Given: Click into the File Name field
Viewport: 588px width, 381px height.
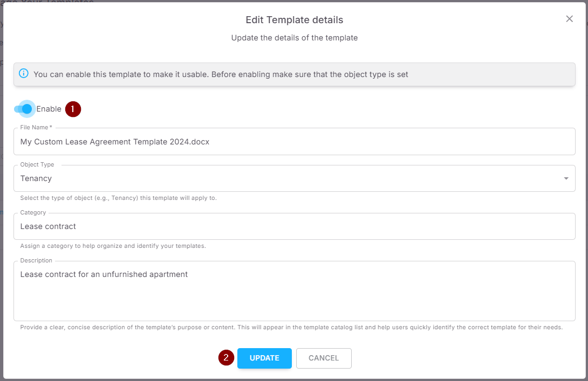Looking at the screenshot, I should [294, 142].
